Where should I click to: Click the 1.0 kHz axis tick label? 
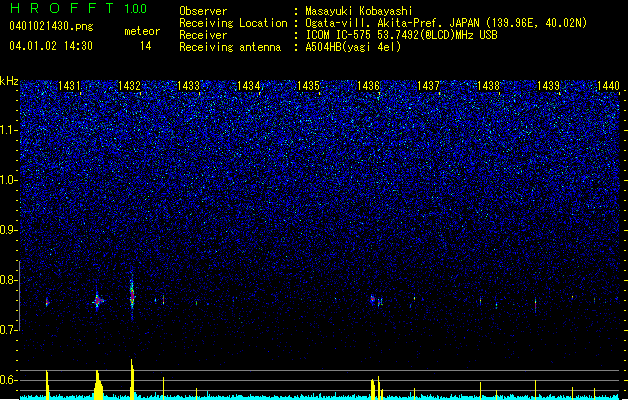pyautogui.click(x=9, y=180)
